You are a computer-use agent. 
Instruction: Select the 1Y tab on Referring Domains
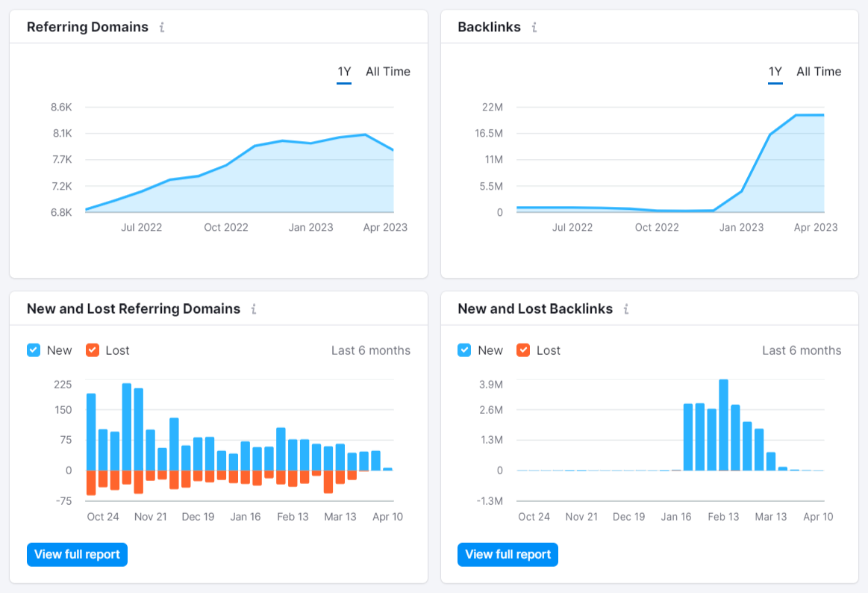(x=343, y=71)
